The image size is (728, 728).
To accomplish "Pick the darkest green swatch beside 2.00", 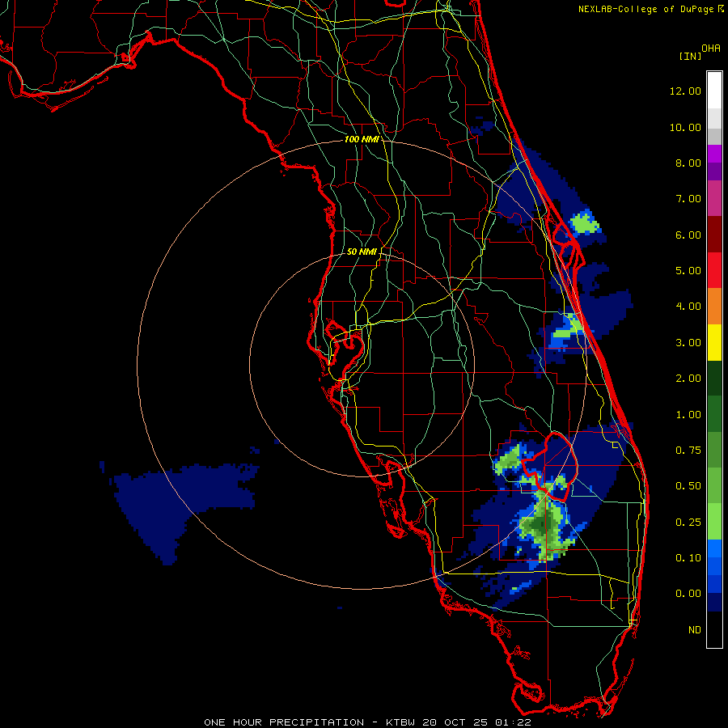I will tap(714, 379).
